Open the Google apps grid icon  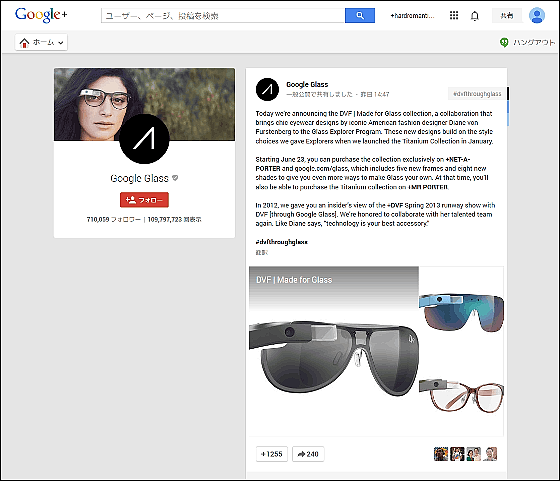[454, 15]
